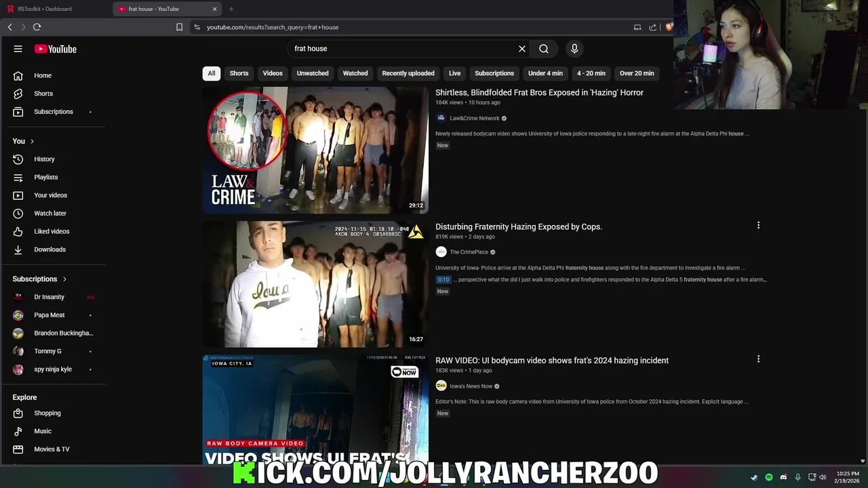Select the Watched filter chip
Screen dimensions: 868x488
point(355,73)
